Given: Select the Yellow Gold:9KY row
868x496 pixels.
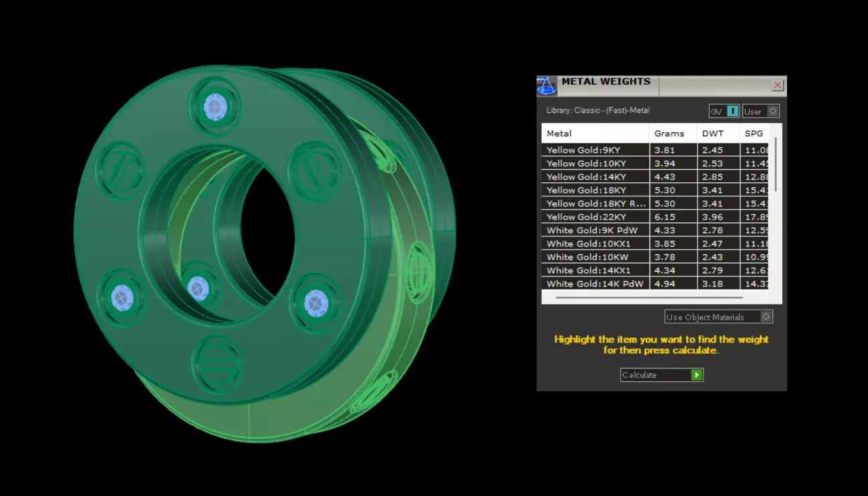Looking at the screenshot, I should click(x=655, y=150).
